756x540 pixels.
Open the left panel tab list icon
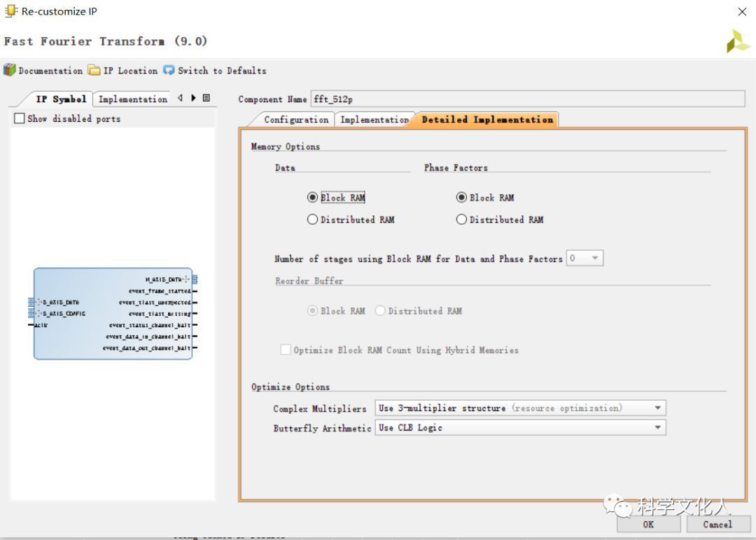point(206,99)
